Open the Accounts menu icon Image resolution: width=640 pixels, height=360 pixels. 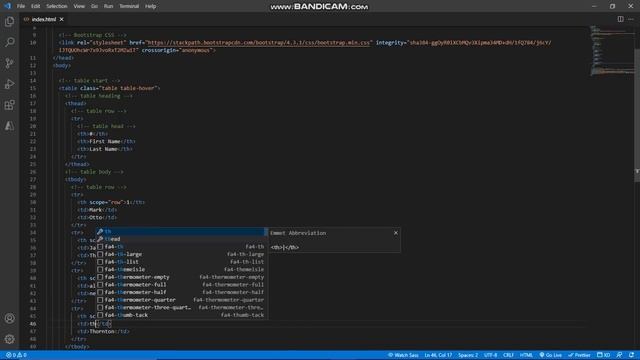pyautogui.click(x=9, y=318)
